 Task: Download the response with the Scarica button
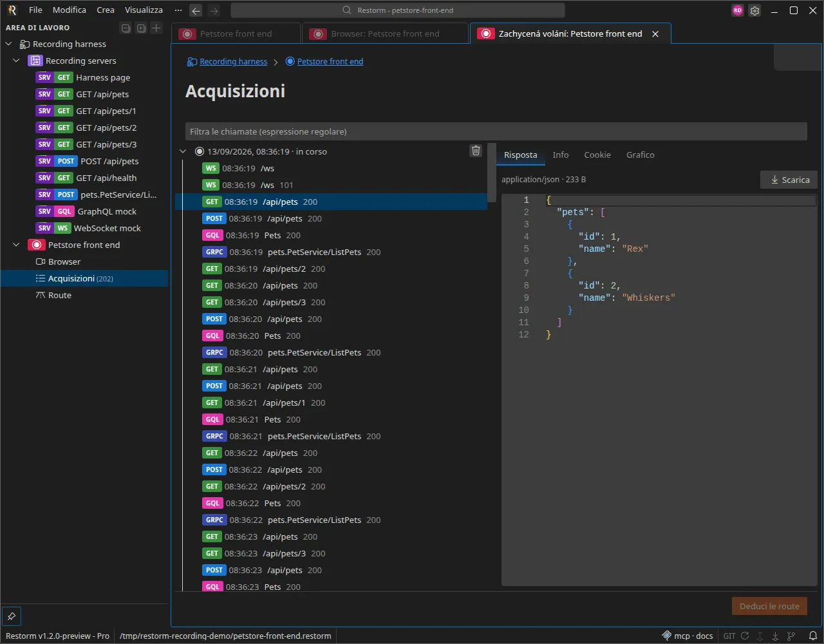[x=789, y=180]
